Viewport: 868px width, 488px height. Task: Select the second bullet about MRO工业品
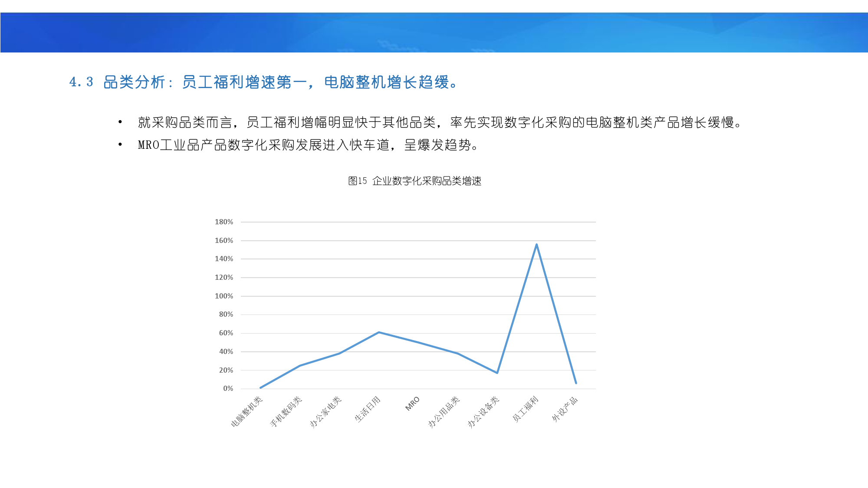tap(308, 145)
